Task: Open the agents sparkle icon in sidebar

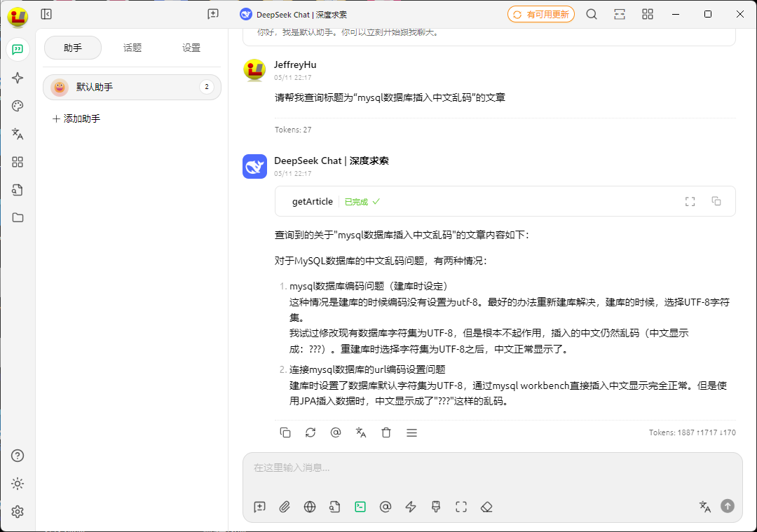Action: 18,78
